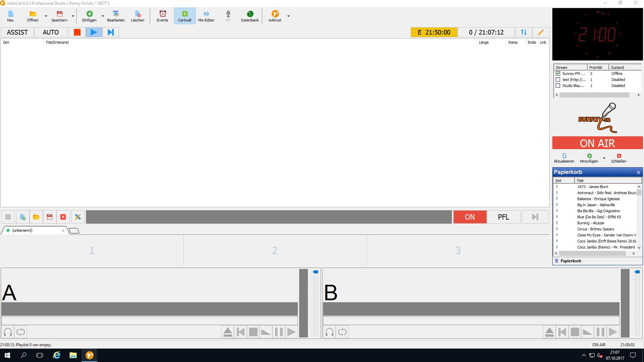Open the Hinzufügen dropdown arrow

[604, 158]
